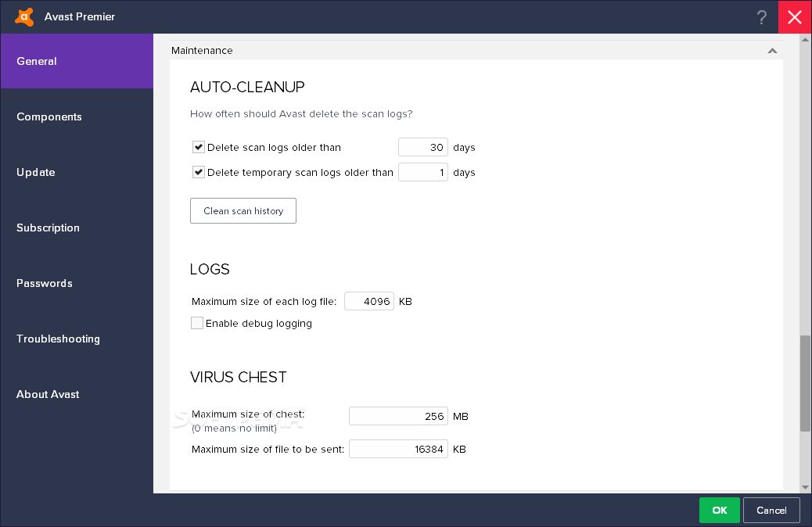The image size is (812, 527).
Task: Open the About Avast tab
Action: tap(77, 394)
